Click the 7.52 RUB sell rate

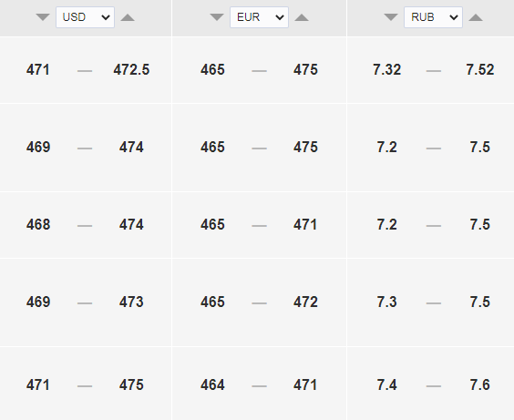coord(480,70)
